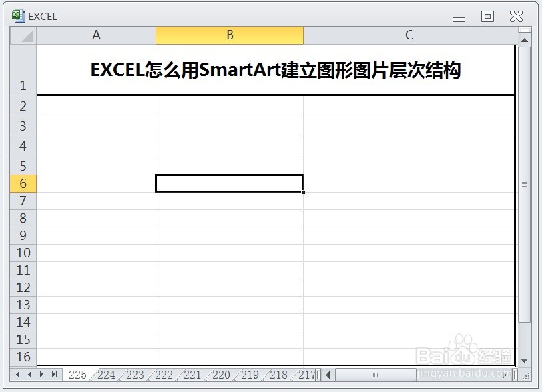Select row 2 header
This screenshot has width=542, height=392.
[23, 105]
